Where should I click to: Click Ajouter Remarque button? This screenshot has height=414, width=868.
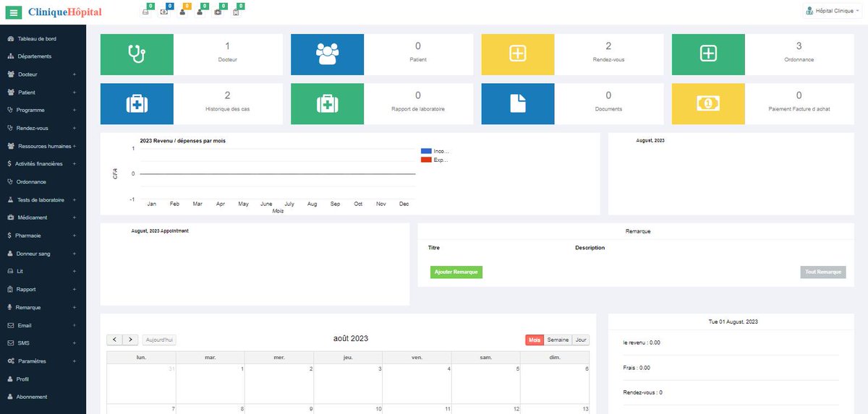pos(456,272)
